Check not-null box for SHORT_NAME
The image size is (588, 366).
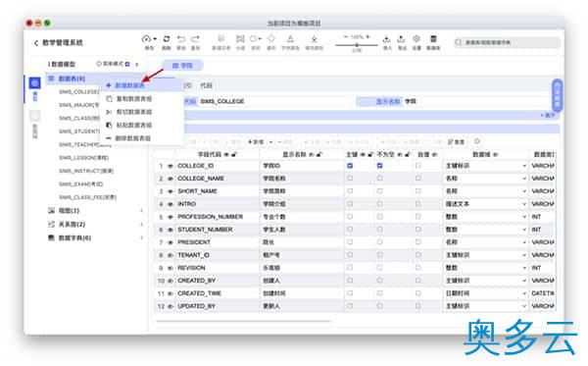tap(380, 191)
